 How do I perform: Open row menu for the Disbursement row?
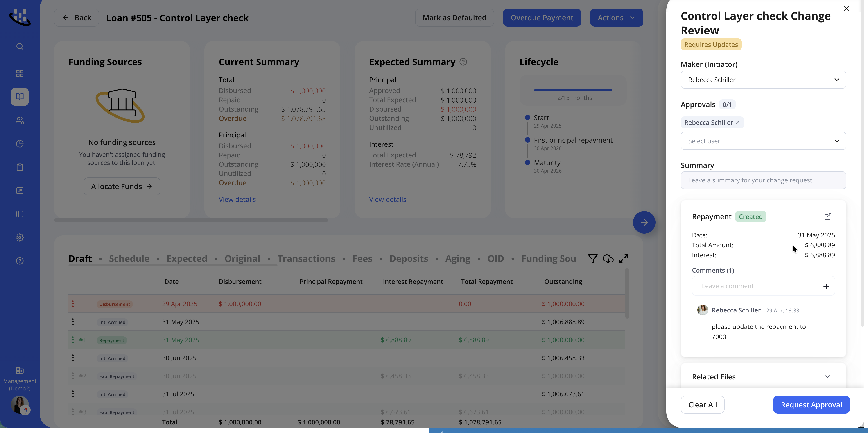point(73,304)
